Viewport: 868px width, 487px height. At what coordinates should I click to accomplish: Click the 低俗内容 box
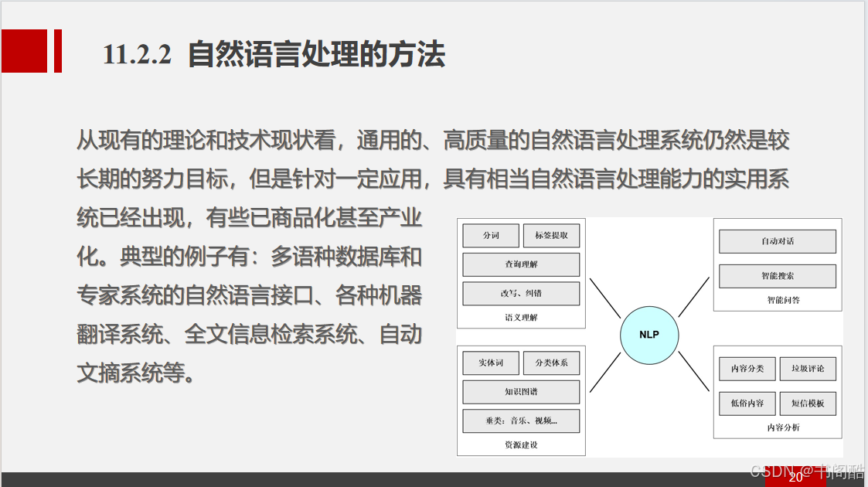pyautogui.click(x=747, y=404)
